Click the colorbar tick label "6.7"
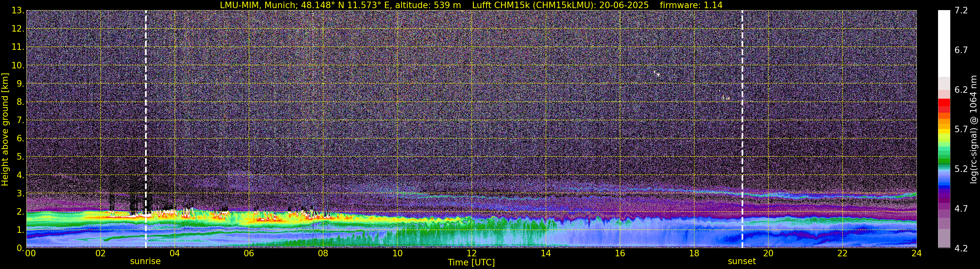Image resolution: width=980 pixels, height=269 pixels. pyautogui.click(x=961, y=50)
